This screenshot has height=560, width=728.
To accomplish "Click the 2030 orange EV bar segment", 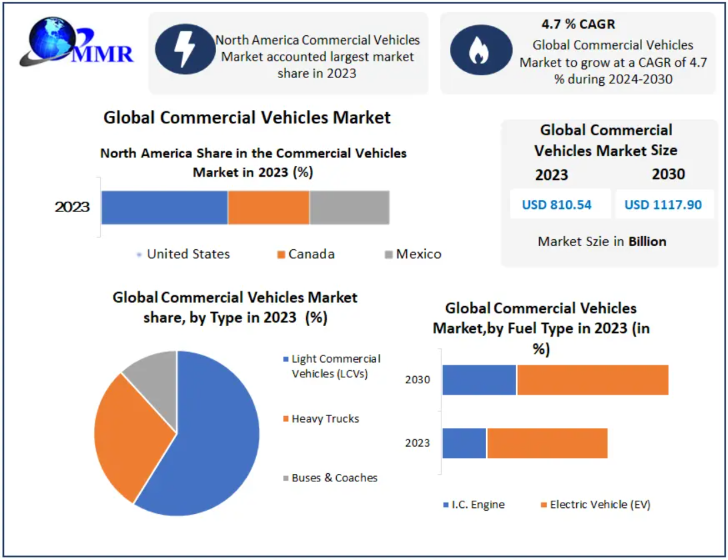I will click(x=592, y=380).
